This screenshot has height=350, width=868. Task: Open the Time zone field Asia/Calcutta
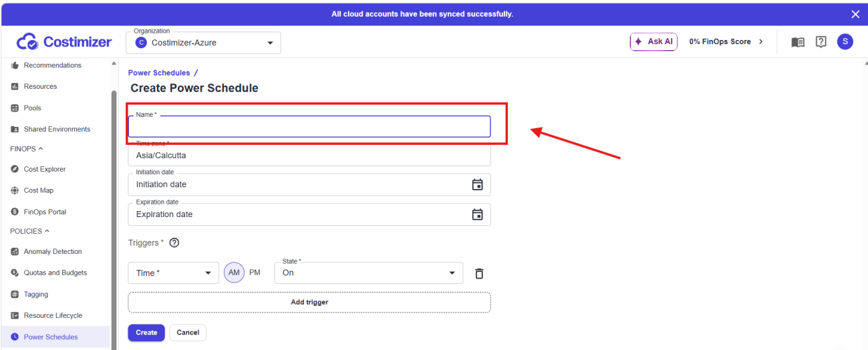[309, 155]
